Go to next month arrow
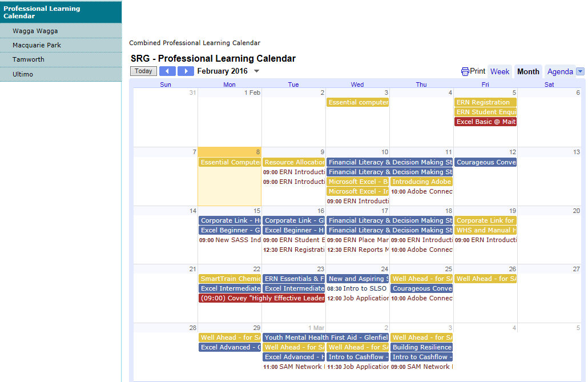Image resolution: width=588 pixels, height=382 pixels. [x=186, y=71]
